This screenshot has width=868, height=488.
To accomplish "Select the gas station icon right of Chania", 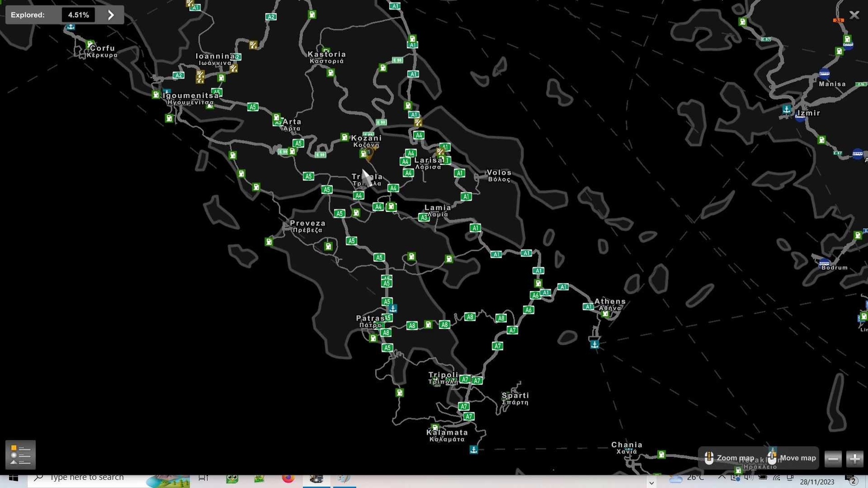I will click(x=662, y=454).
